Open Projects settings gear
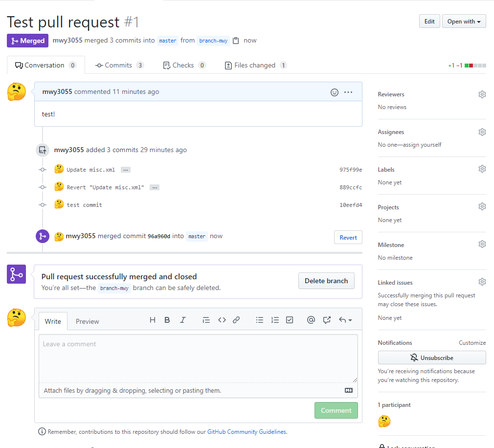The height and width of the screenshot is (448, 494). coord(482,207)
